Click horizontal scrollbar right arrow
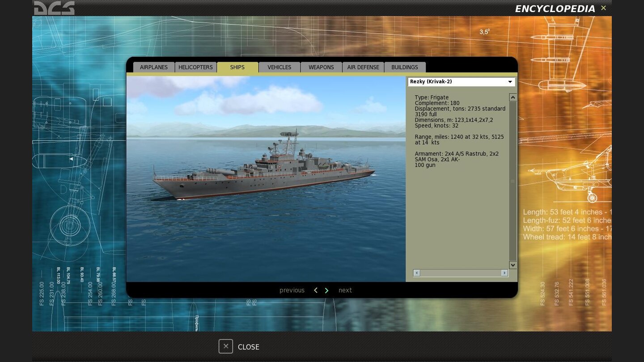This screenshot has height=362, width=644. tap(504, 273)
